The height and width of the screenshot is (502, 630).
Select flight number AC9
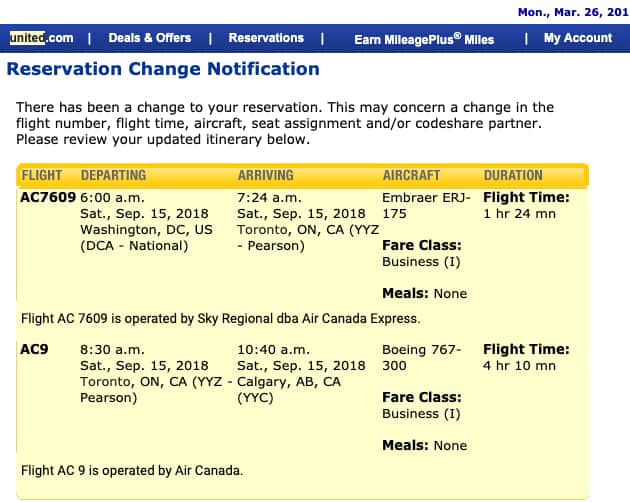pos(34,349)
